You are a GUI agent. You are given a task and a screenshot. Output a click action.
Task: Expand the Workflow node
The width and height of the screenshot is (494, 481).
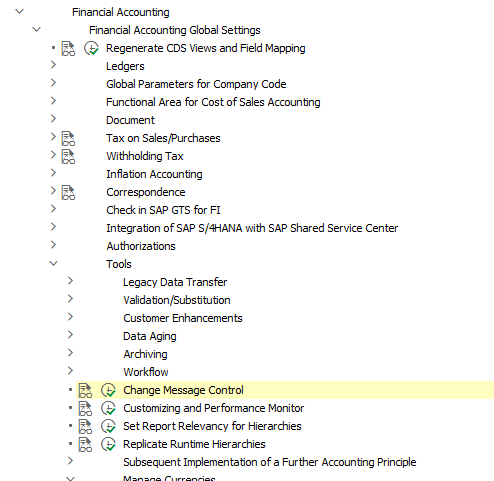pyautogui.click(x=70, y=371)
